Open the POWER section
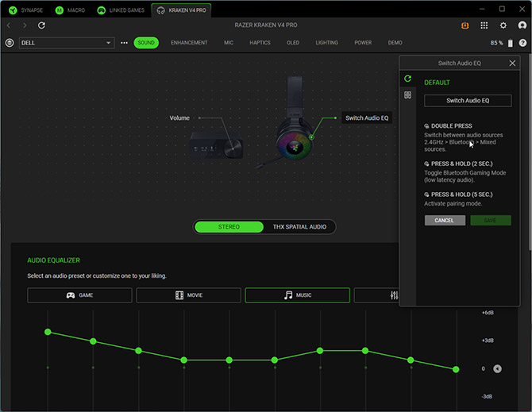 point(363,43)
